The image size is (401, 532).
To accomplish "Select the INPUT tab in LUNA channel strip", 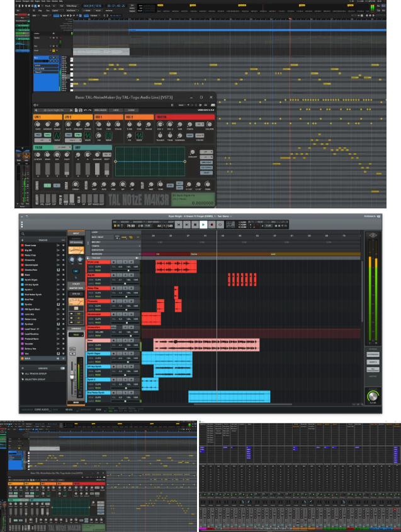I will point(76,234).
